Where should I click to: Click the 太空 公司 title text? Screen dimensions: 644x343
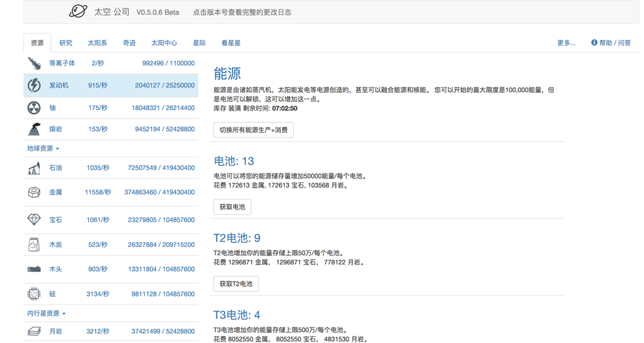point(111,12)
